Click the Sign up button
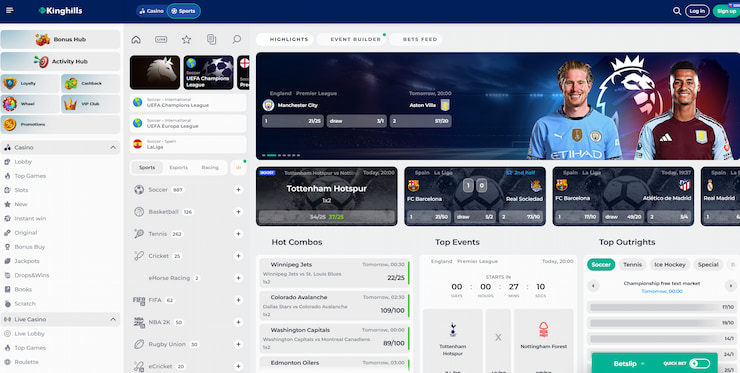740x373 pixels. (x=726, y=11)
